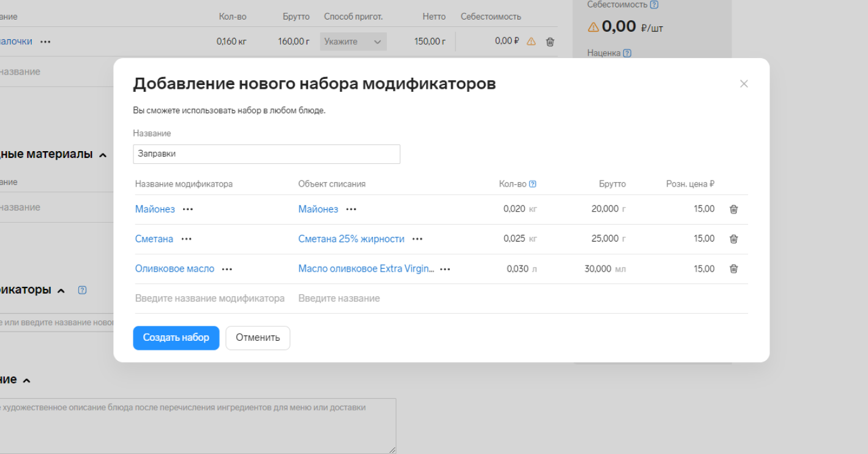The image size is (868, 454).
Task: Click Название модификатора column header
Action: pyautogui.click(x=184, y=184)
